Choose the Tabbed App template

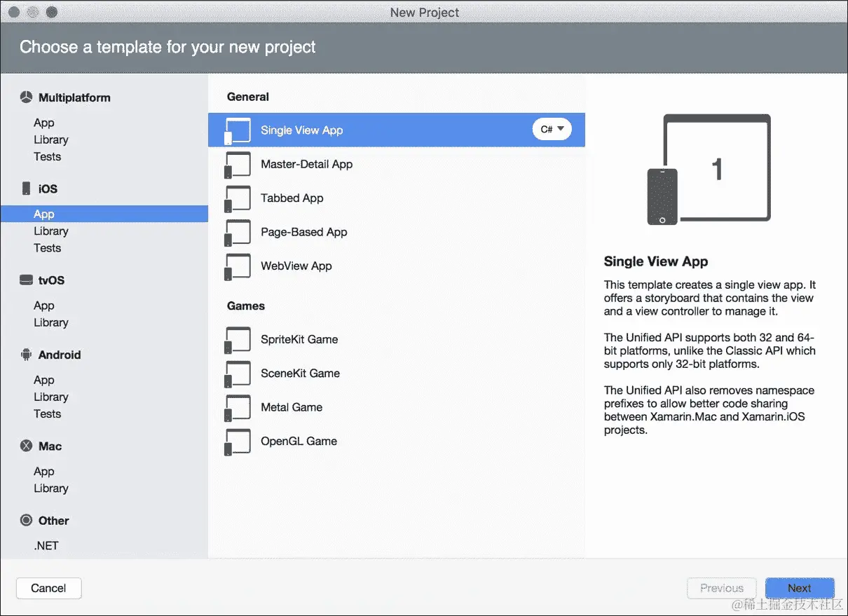[397, 198]
